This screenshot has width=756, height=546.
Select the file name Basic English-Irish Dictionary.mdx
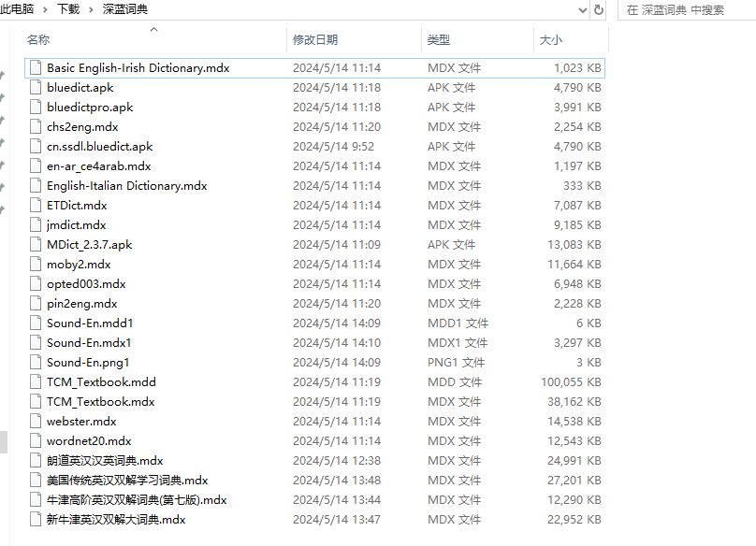(138, 68)
